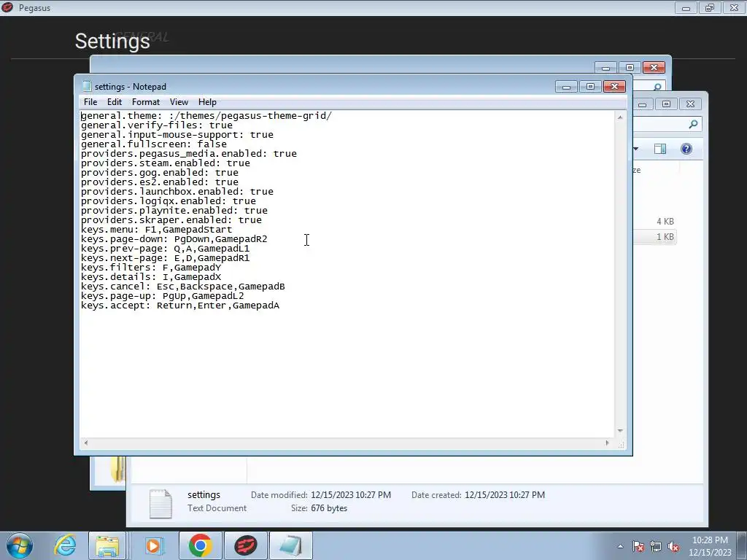Launch Internet Explorer from the taskbar

tap(65, 545)
